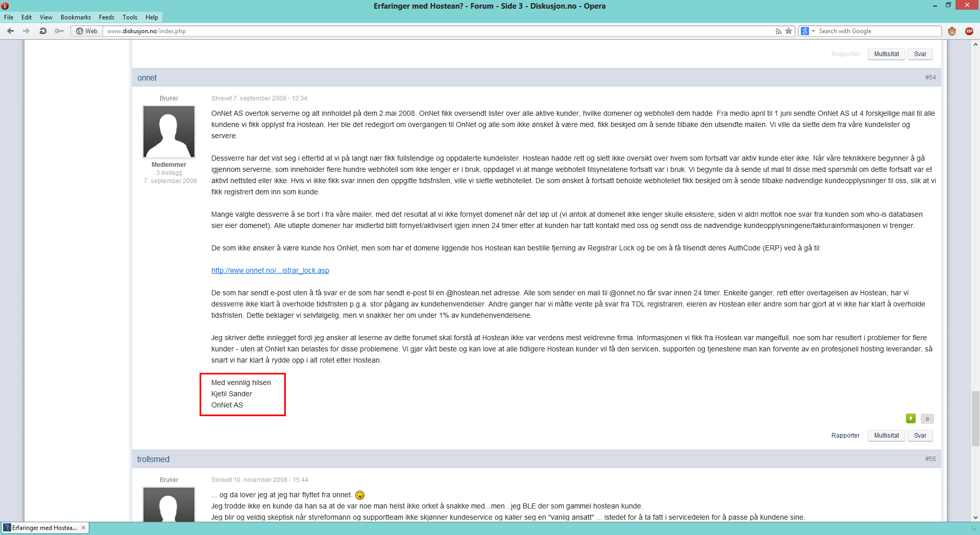
Task: Click the Google search engine icon
Action: coord(805,31)
